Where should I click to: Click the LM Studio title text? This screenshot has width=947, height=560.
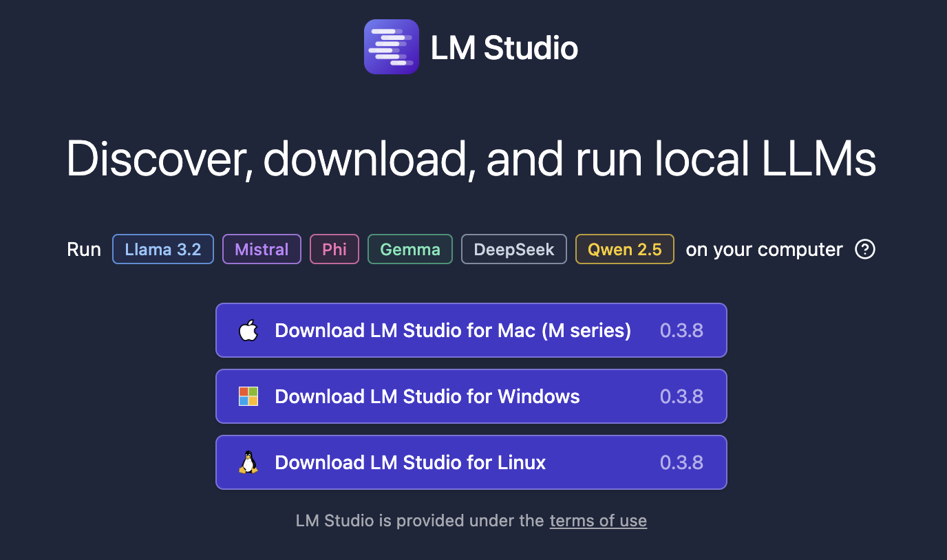click(x=504, y=47)
